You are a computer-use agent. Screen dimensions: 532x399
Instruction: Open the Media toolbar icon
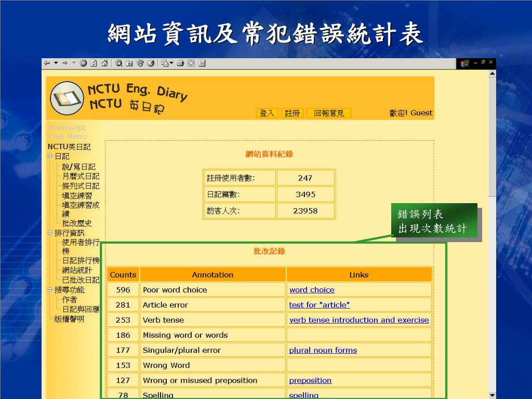point(140,63)
